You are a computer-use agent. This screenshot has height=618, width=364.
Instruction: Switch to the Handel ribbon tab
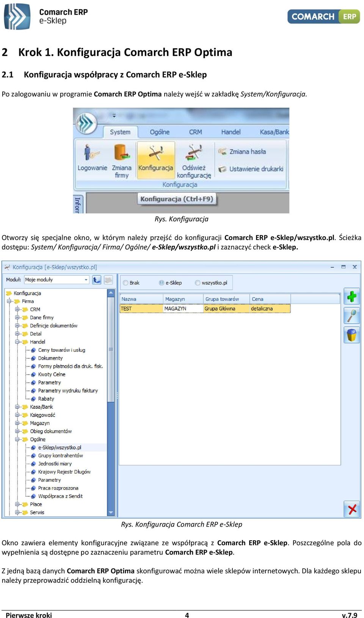(231, 132)
